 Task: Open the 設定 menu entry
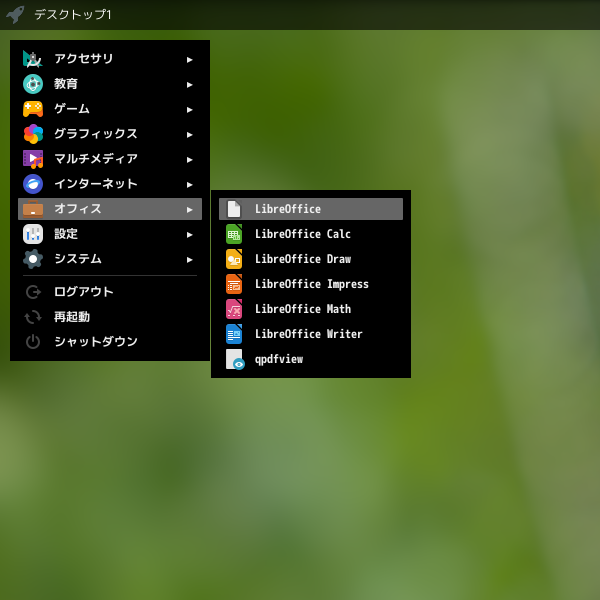tap(110, 234)
